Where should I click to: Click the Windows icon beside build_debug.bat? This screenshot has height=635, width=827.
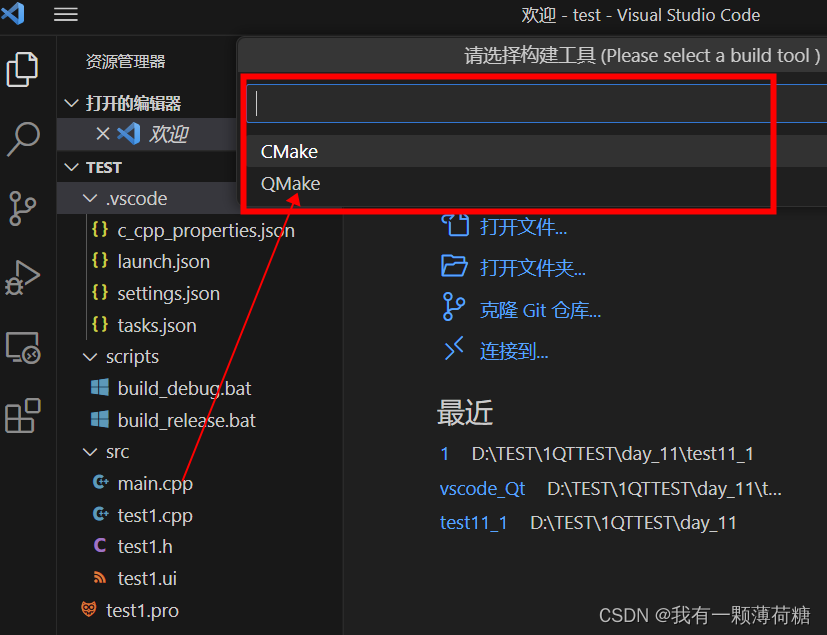click(x=100, y=388)
